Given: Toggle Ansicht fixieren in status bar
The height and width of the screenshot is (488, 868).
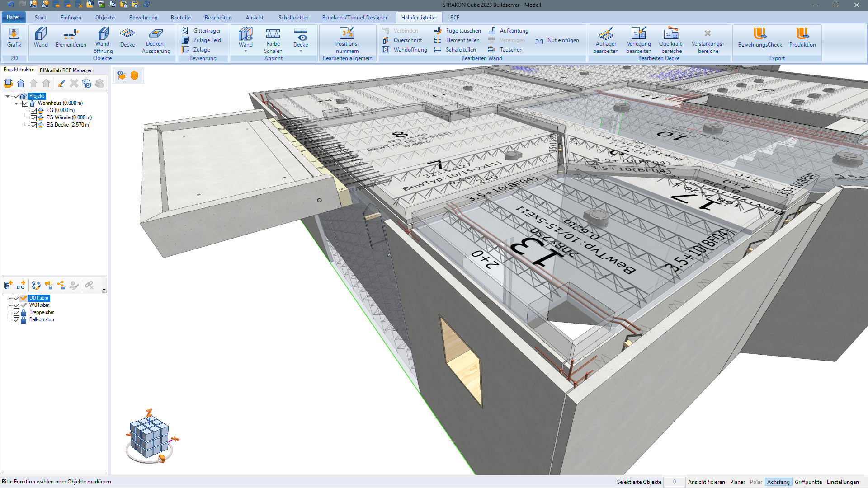Looking at the screenshot, I should click(706, 482).
